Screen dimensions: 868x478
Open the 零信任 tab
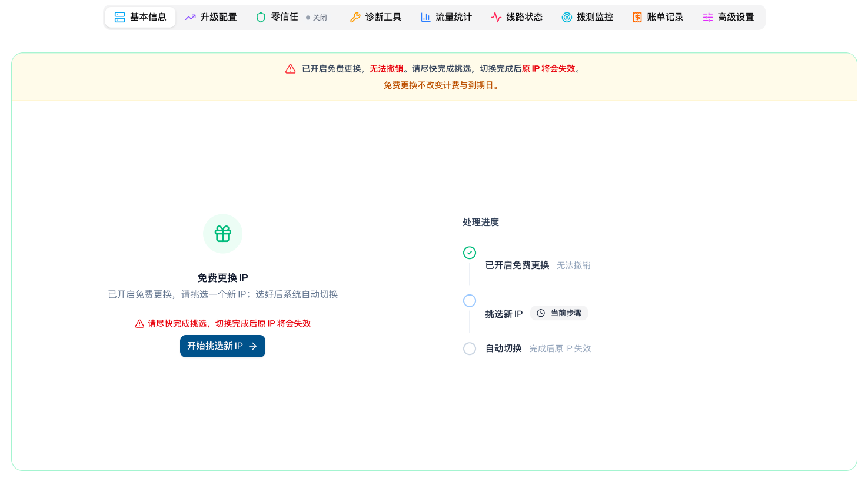coord(292,17)
